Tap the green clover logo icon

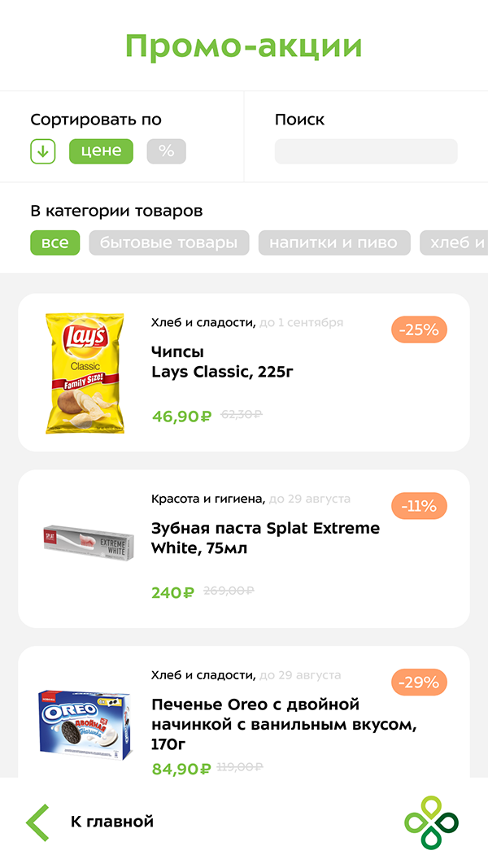tap(431, 822)
